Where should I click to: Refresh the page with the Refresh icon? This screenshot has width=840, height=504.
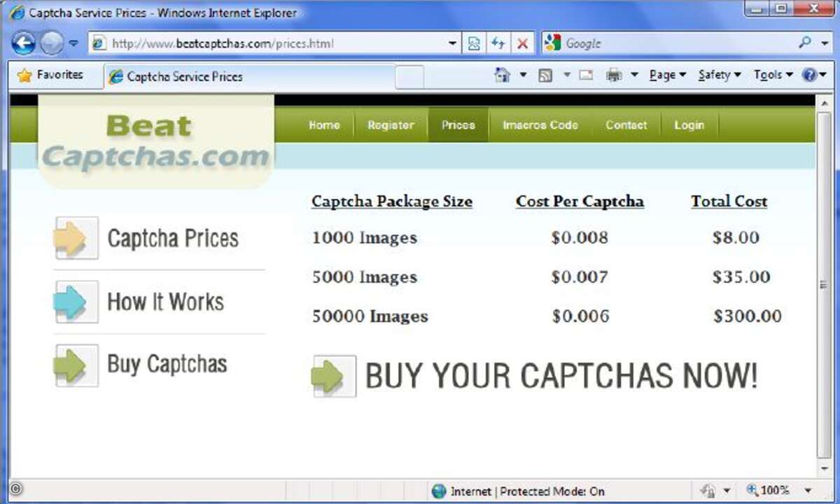(x=498, y=43)
